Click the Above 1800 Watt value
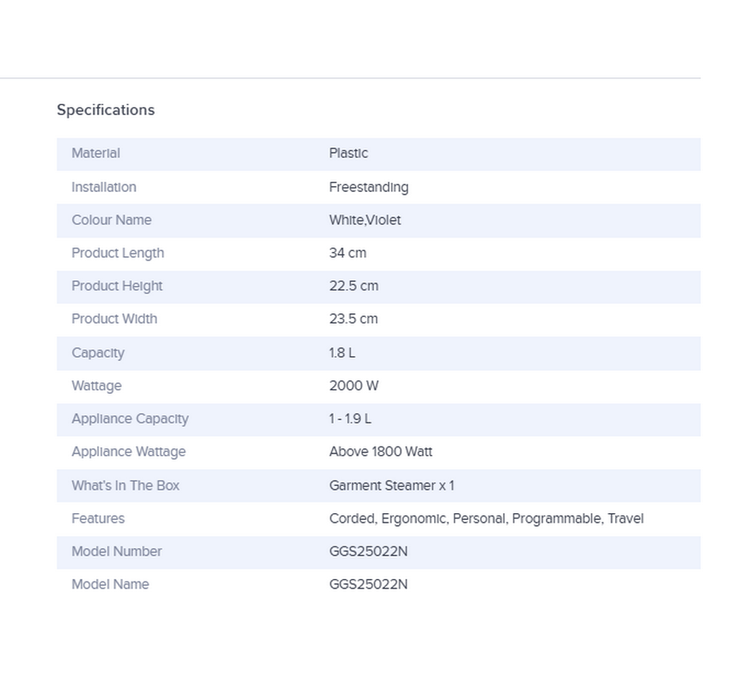This screenshot has height=683, width=750. coord(380,452)
